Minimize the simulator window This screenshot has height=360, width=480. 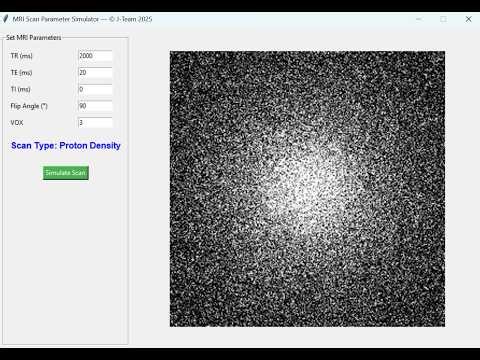(x=419, y=19)
